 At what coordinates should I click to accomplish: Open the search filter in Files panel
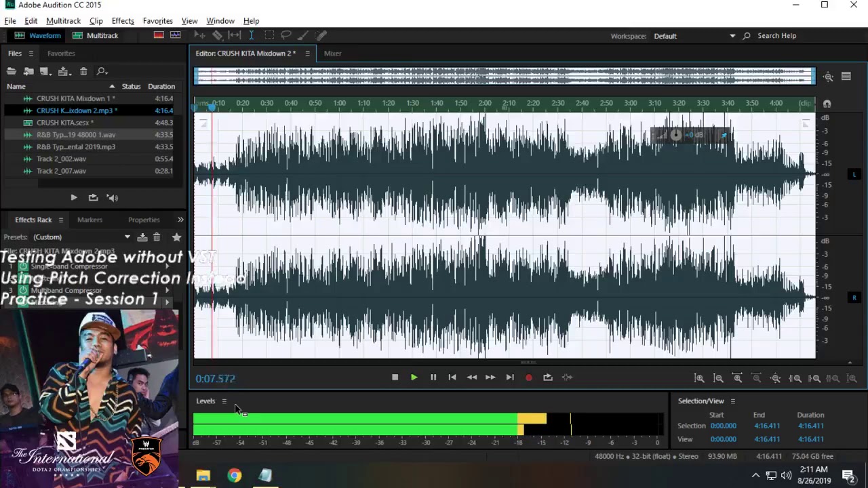click(102, 71)
